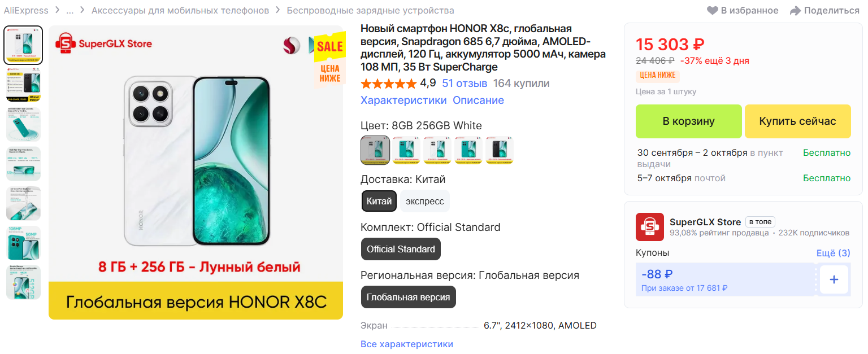Screen dimensions: 868x354
Task: Select экспресс delivery option
Action: click(x=425, y=202)
